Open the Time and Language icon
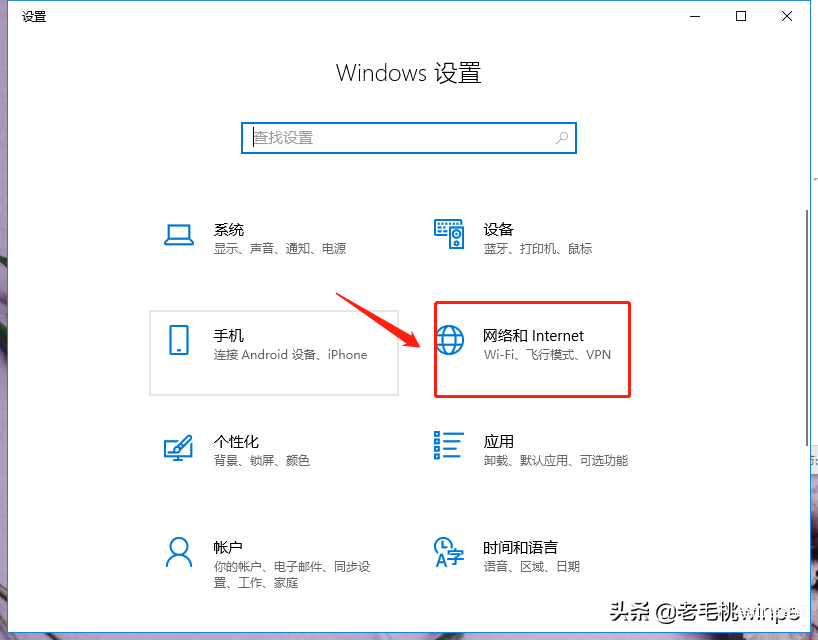818x640 pixels. tap(449, 552)
